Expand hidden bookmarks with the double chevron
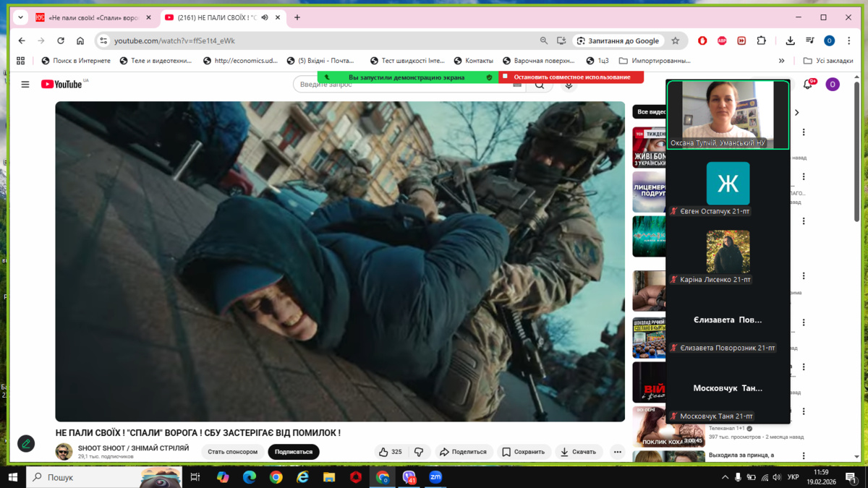This screenshot has height=488, width=868. tap(781, 61)
